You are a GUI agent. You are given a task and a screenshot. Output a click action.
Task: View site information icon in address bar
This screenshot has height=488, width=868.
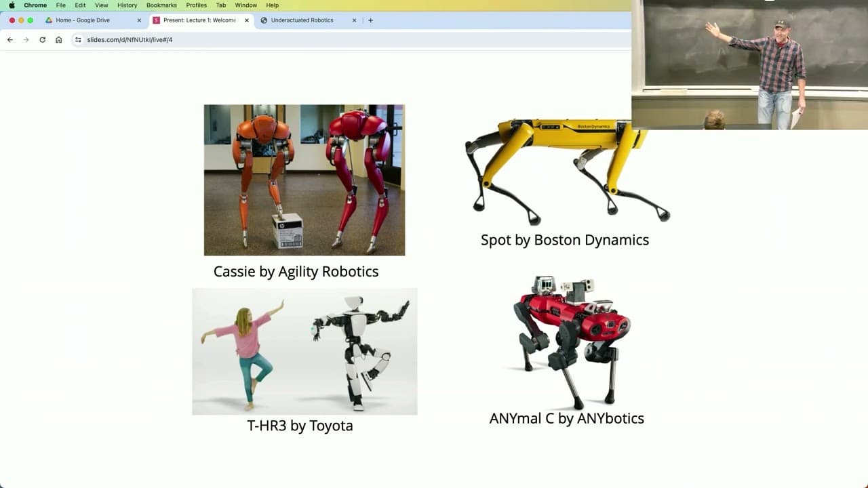click(78, 40)
